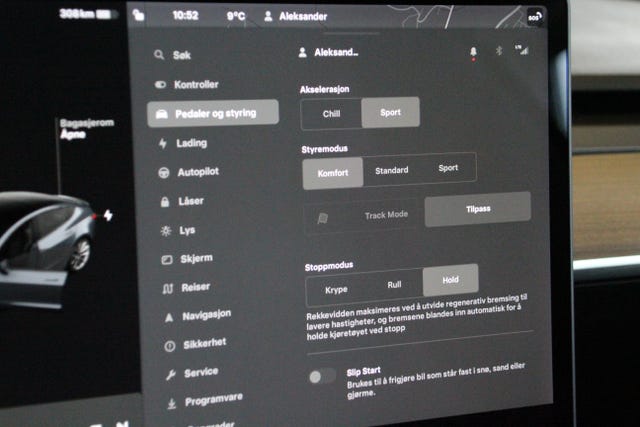
Task: Click the steering wheel Autopilot icon
Action: 164,173
